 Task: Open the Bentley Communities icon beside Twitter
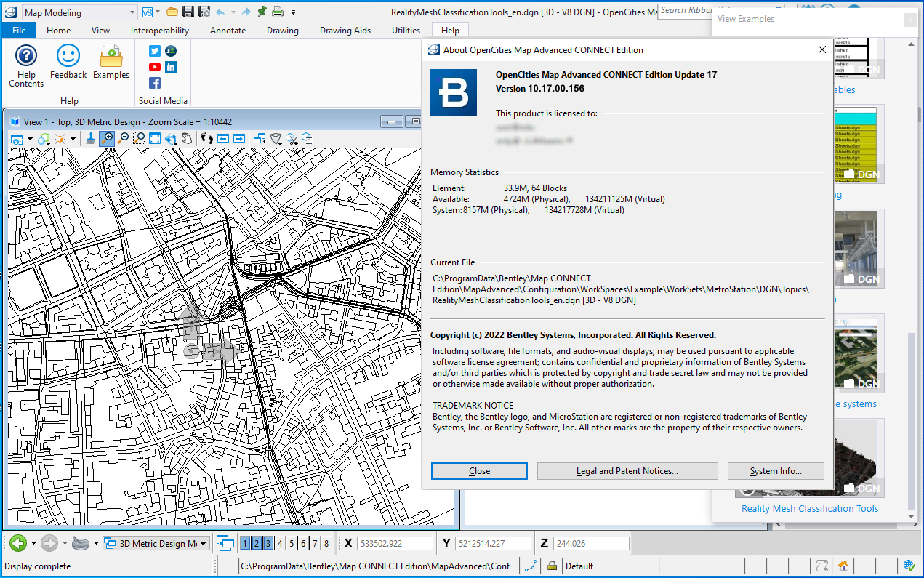(x=171, y=51)
